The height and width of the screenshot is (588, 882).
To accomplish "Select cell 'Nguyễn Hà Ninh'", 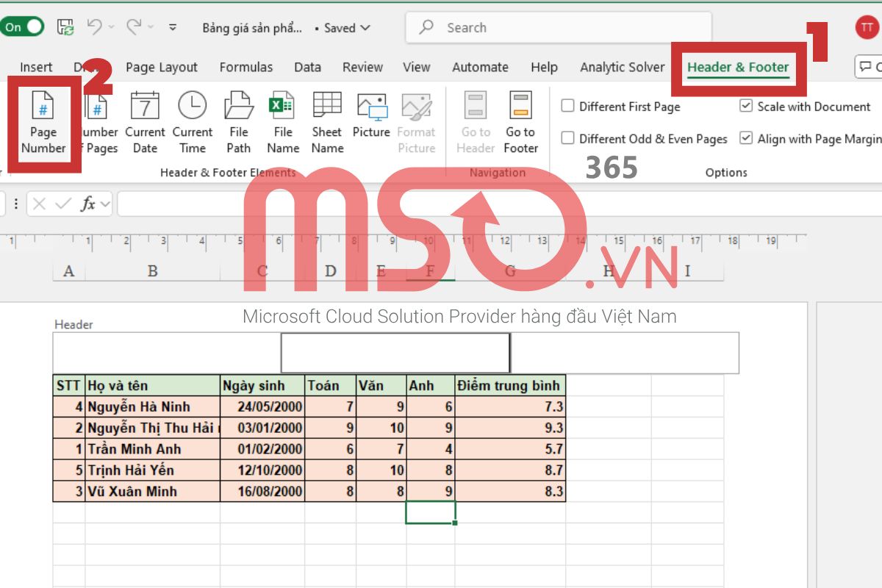I will (153, 406).
